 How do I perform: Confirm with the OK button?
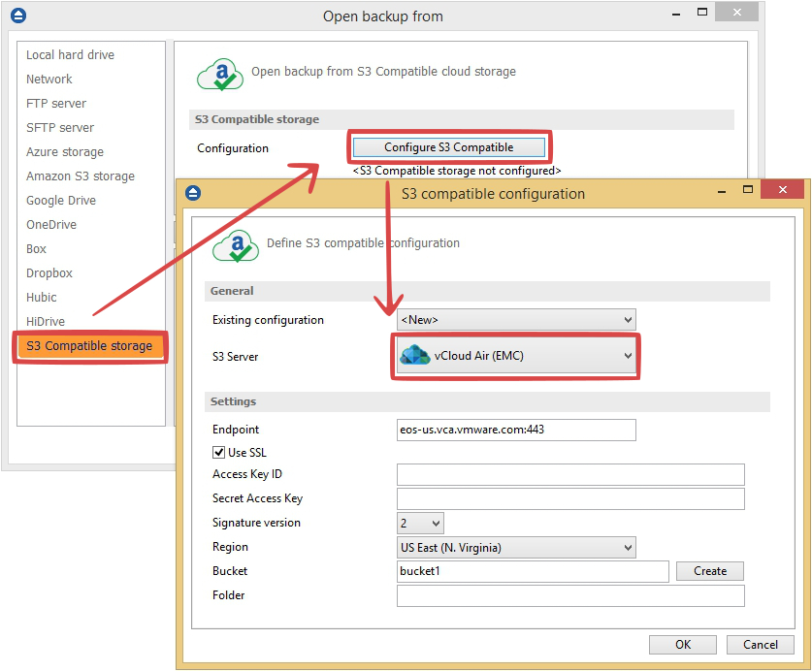[683, 645]
